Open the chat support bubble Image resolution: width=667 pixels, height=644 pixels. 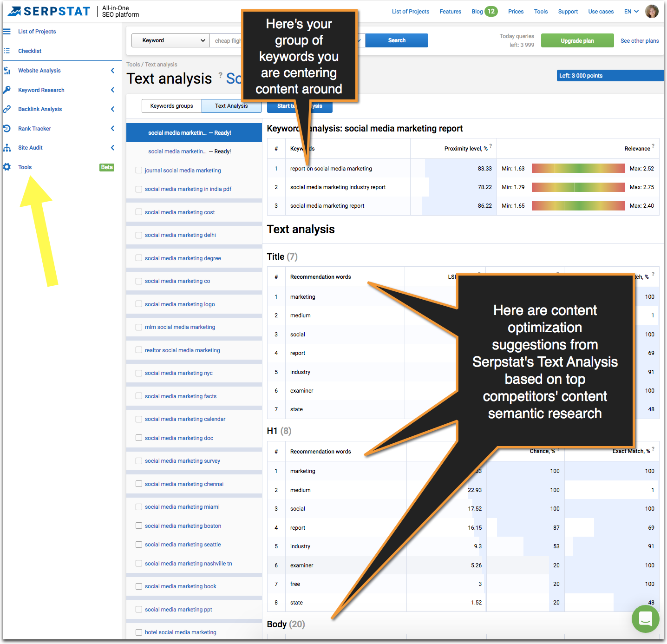(x=645, y=619)
